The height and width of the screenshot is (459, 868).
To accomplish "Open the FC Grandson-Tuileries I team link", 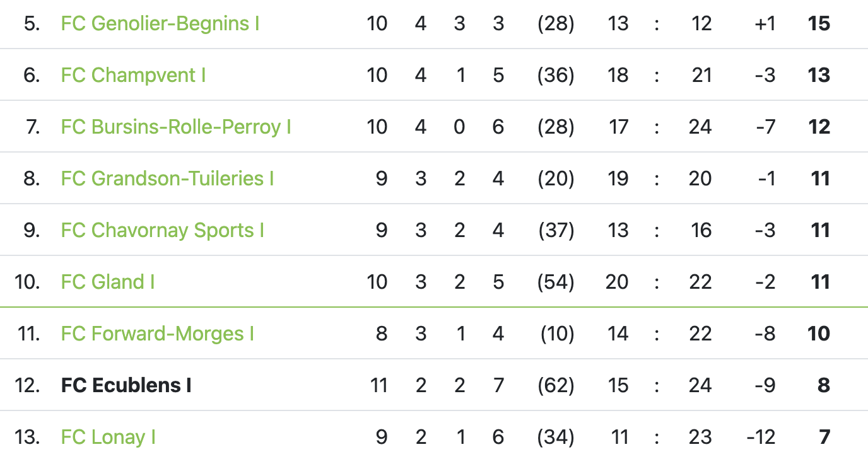I will [167, 178].
